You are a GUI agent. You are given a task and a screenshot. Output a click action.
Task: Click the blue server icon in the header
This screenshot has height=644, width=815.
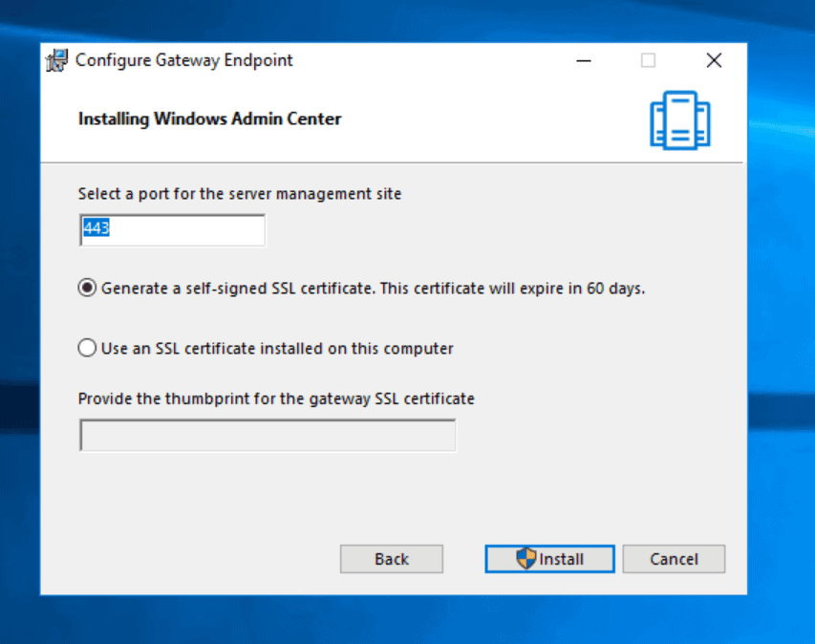tap(679, 120)
